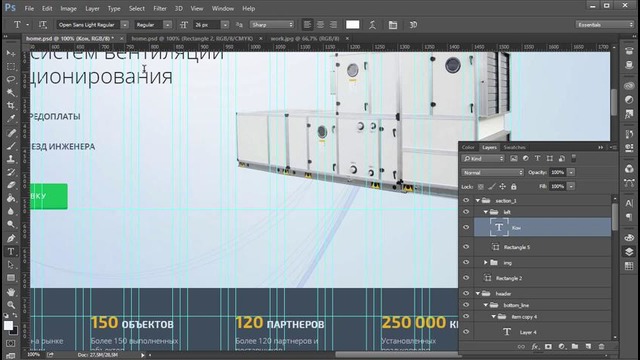The image size is (640, 360).
Task: Open the Layer filter Kind dropdown
Action: pyautogui.click(x=483, y=158)
